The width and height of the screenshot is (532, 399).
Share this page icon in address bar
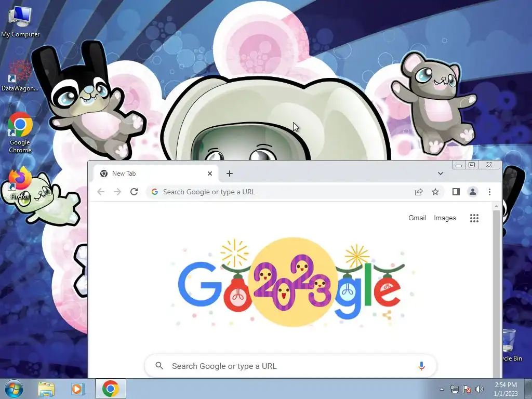[x=419, y=192]
